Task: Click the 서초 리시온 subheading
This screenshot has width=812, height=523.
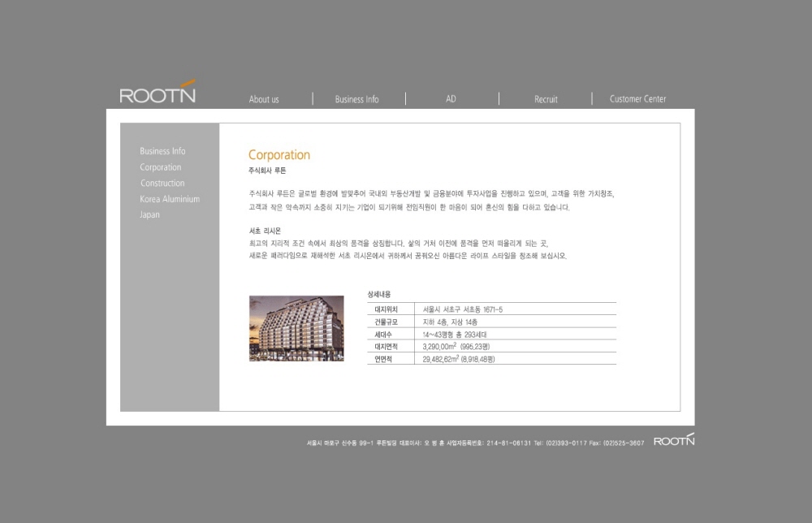Action: pyautogui.click(x=265, y=231)
